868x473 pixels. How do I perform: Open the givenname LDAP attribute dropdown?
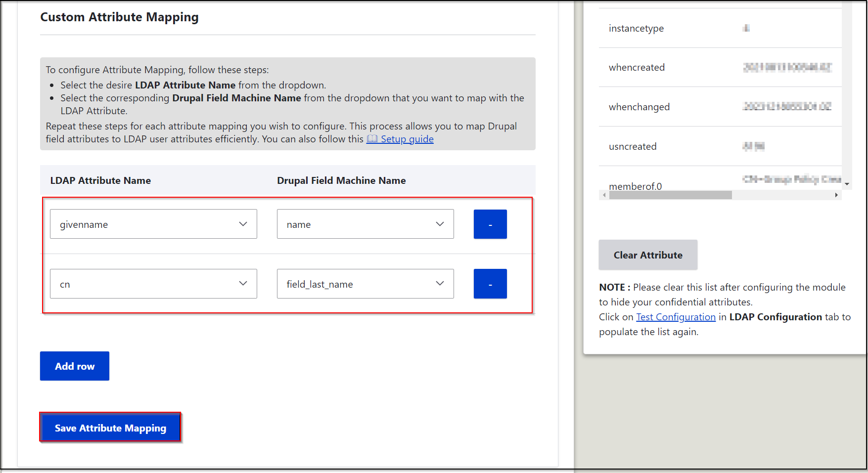153,224
